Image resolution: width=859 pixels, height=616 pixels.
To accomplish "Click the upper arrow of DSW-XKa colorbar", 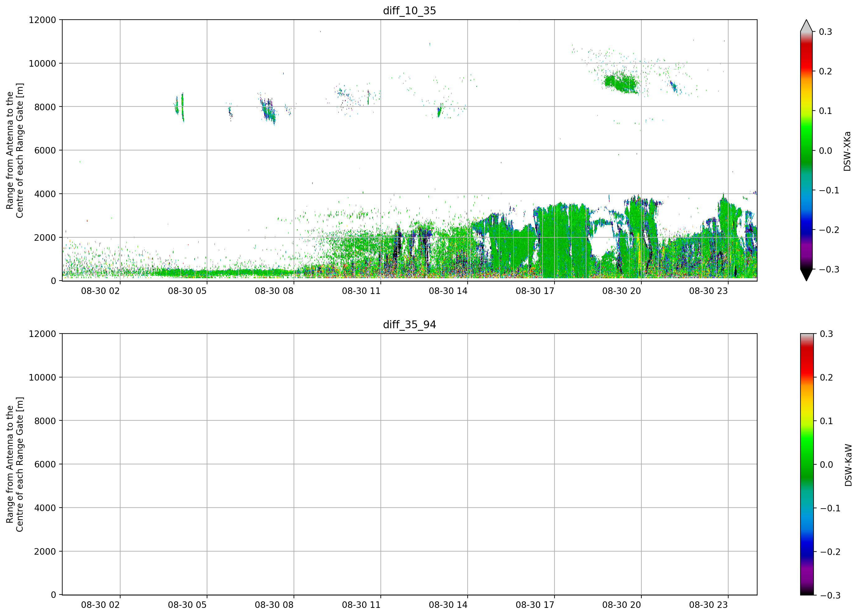I will tap(806, 26).
